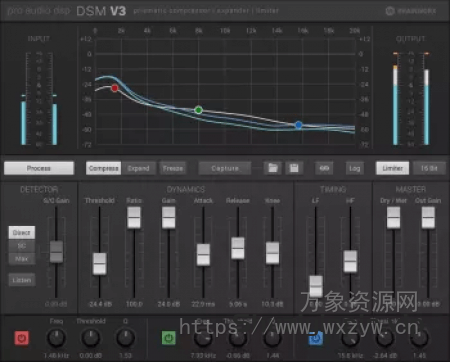Click the Capture button
Screen dimensions: 450x362
[x=225, y=168]
